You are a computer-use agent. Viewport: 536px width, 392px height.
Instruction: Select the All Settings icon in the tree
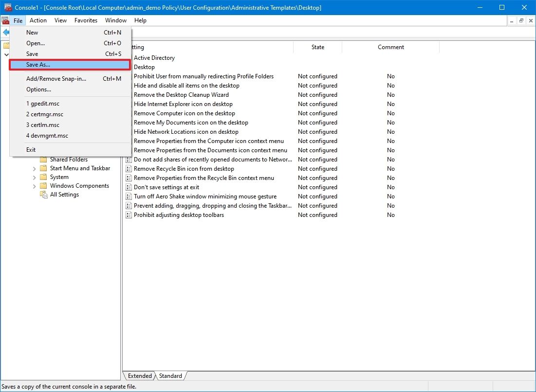point(43,194)
